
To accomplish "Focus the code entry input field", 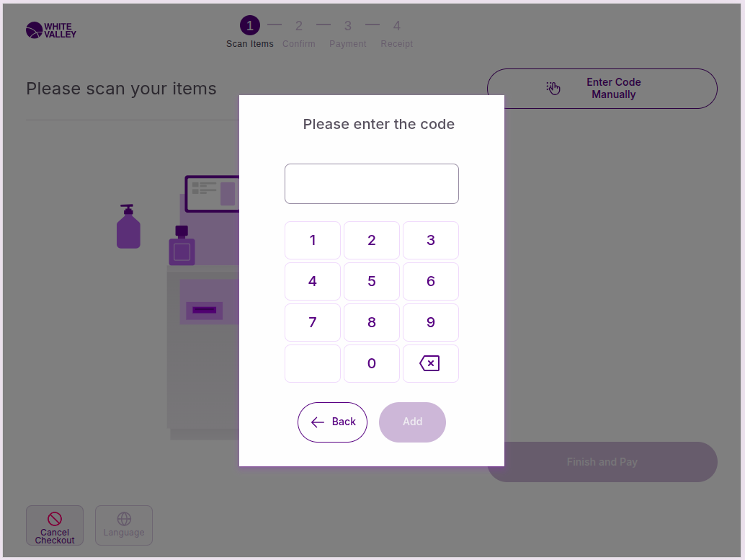I will tap(372, 184).
